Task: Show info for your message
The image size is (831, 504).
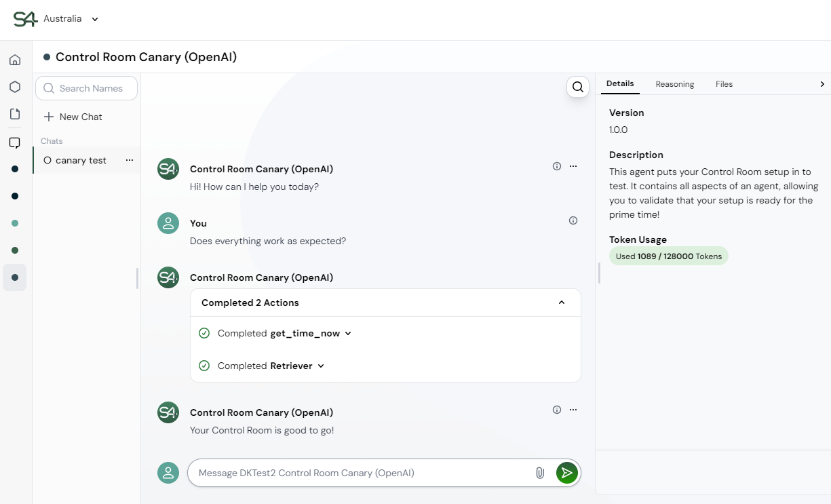Action: coord(573,220)
